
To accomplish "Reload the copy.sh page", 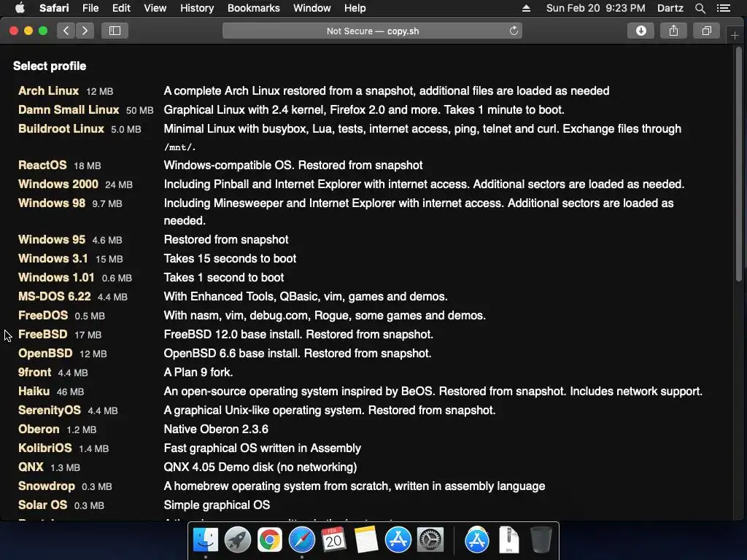I will (514, 31).
